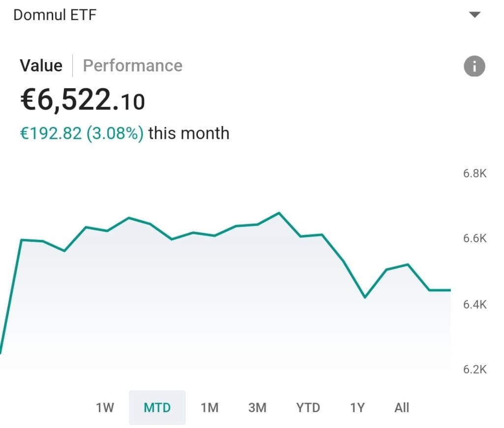Select the 1W time range

click(x=105, y=408)
